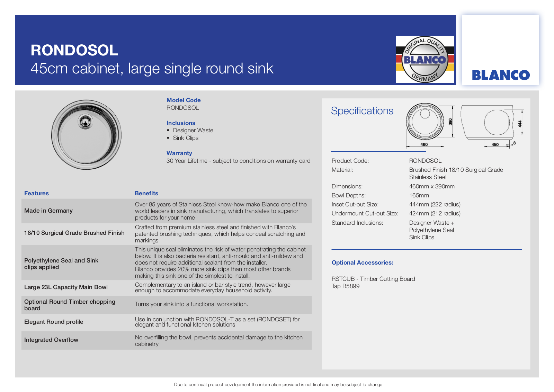Click 'RSTCUB - Timber Cutting Board' accessory
Viewport: 554px width, 392px height.
[373, 279]
